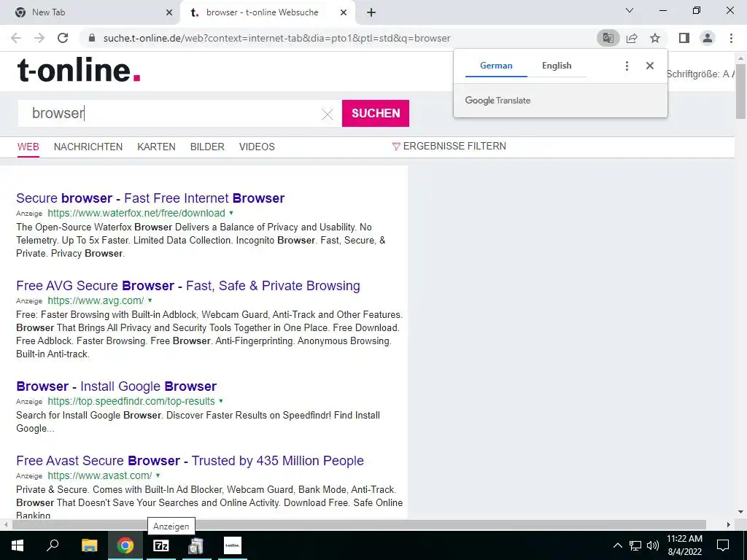Open 7-Zip from the taskbar

pos(161,545)
